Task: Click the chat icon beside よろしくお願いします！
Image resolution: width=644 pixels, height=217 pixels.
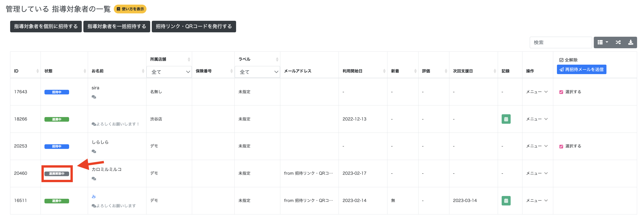Action: point(94,124)
